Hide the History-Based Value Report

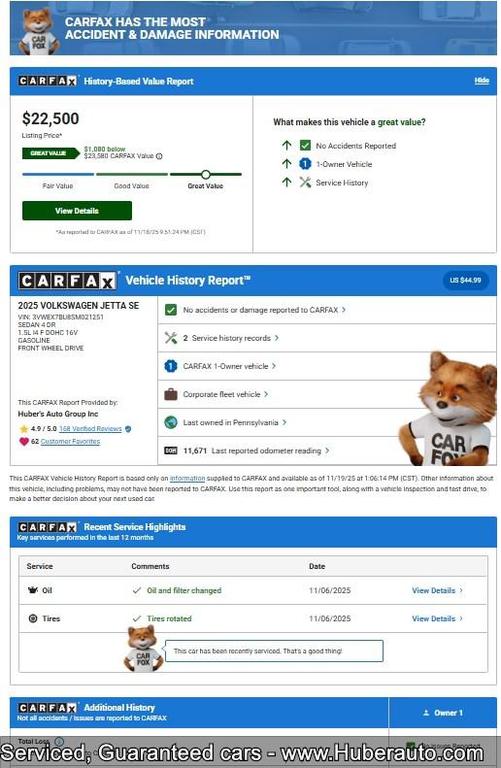(481, 81)
